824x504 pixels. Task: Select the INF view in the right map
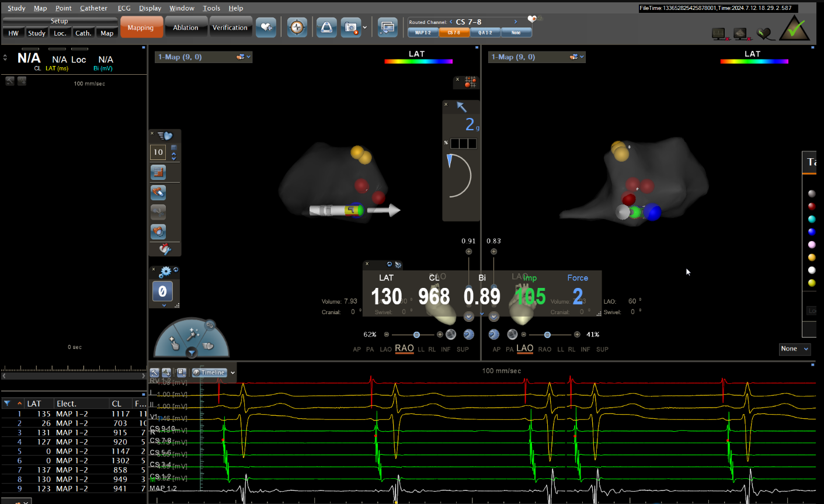(585, 349)
